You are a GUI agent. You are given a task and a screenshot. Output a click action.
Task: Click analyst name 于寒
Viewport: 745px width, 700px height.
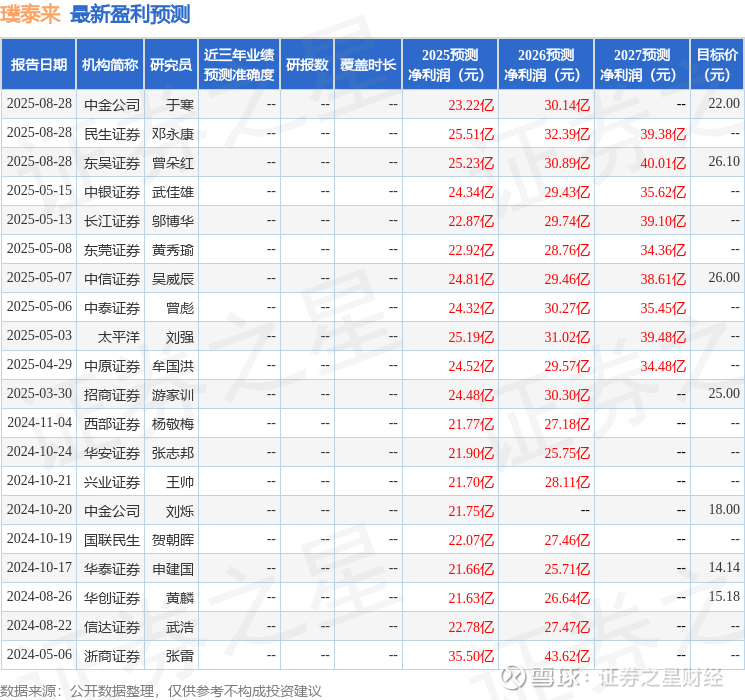click(180, 105)
